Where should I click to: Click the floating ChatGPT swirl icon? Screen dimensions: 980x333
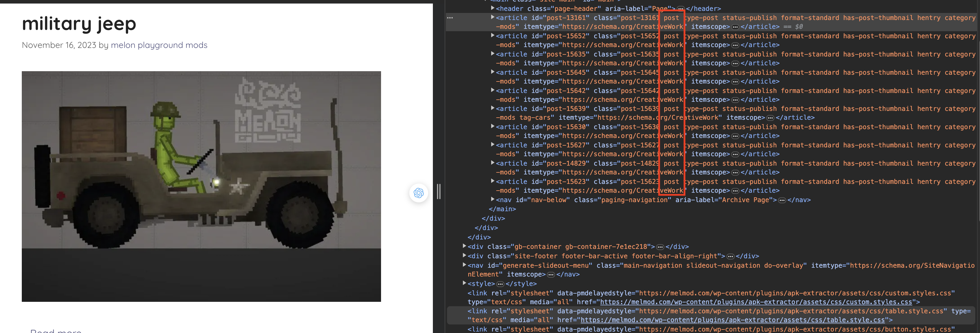tap(418, 193)
